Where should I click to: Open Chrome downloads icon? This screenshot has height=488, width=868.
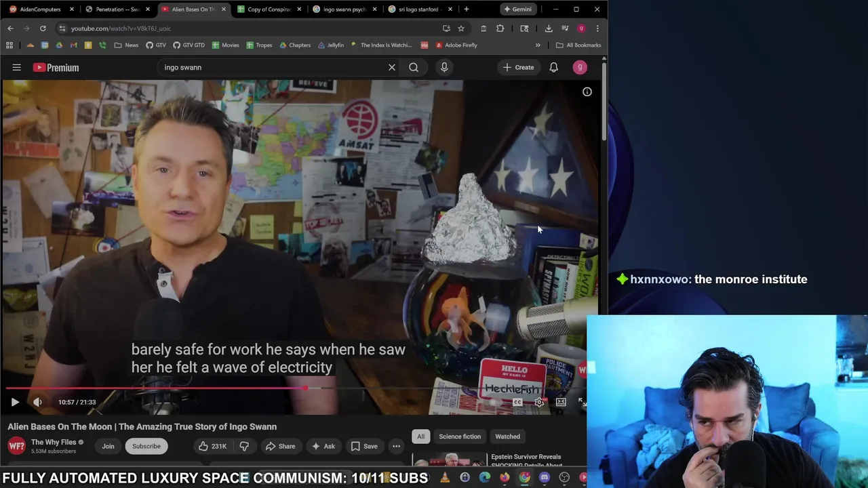click(x=549, y=28)
